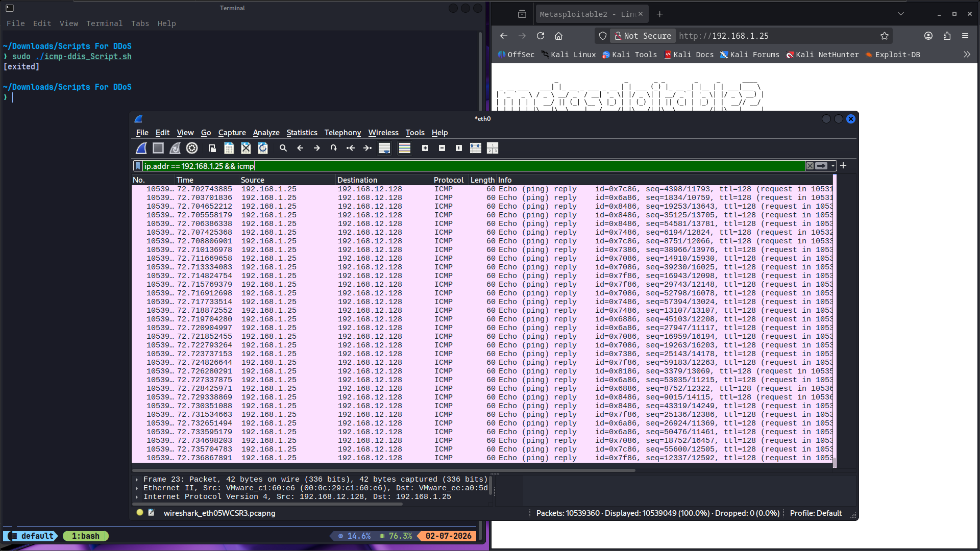Image resolution: width=980 pixels, height=551 pixels.
Task: Reload this capture file
Action: coord(263,148)
